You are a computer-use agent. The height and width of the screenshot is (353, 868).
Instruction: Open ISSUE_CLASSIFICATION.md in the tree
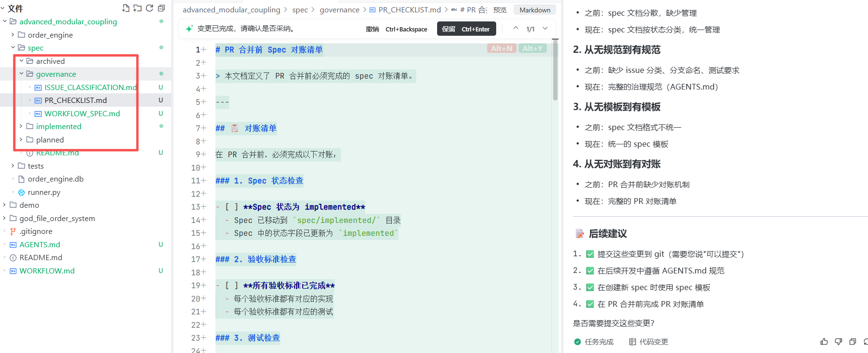[90, 87]
